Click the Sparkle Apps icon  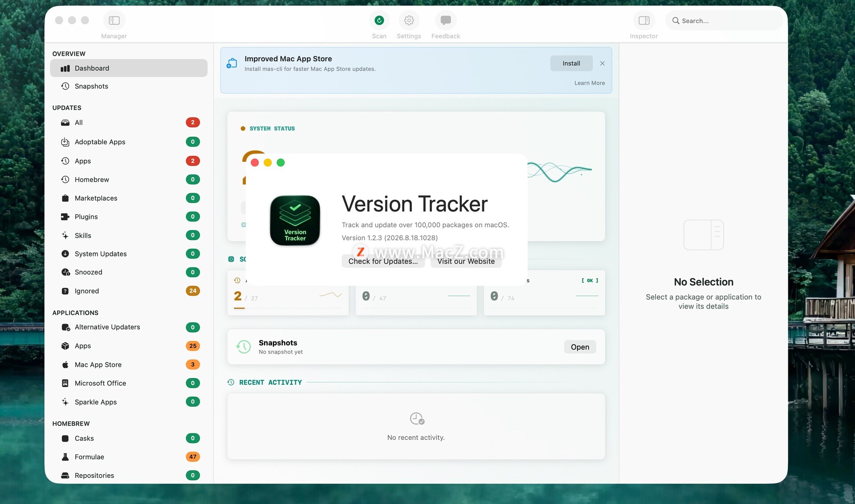coord(65,402)
